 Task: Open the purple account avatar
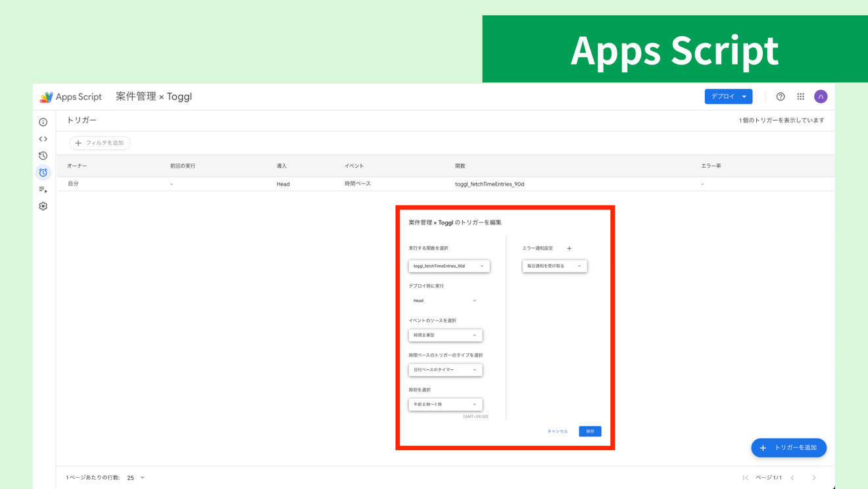(x=821, y=97)
